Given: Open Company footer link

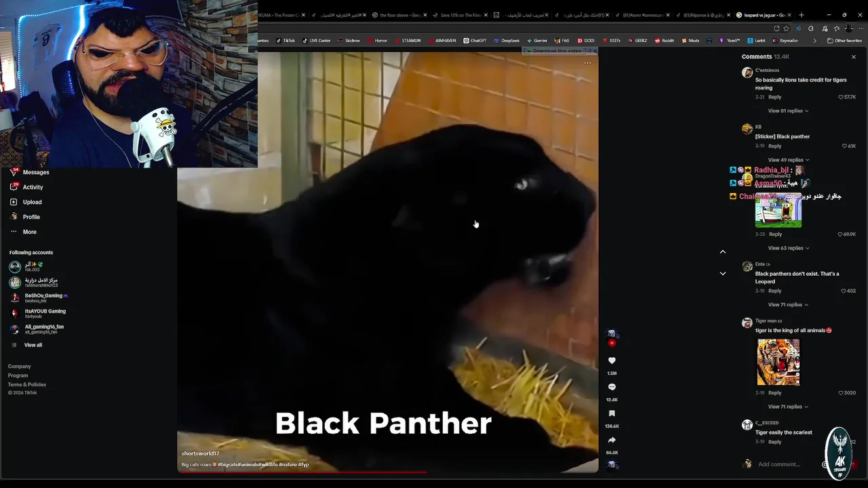Looking at the screenshot, I should click(x=20, y=366).
